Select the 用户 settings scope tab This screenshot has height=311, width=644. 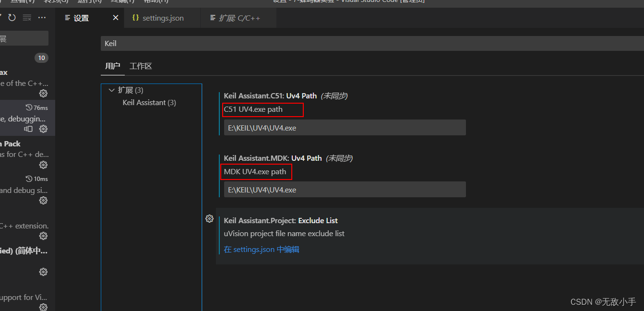pyautogui.click(x=113, y=66)
